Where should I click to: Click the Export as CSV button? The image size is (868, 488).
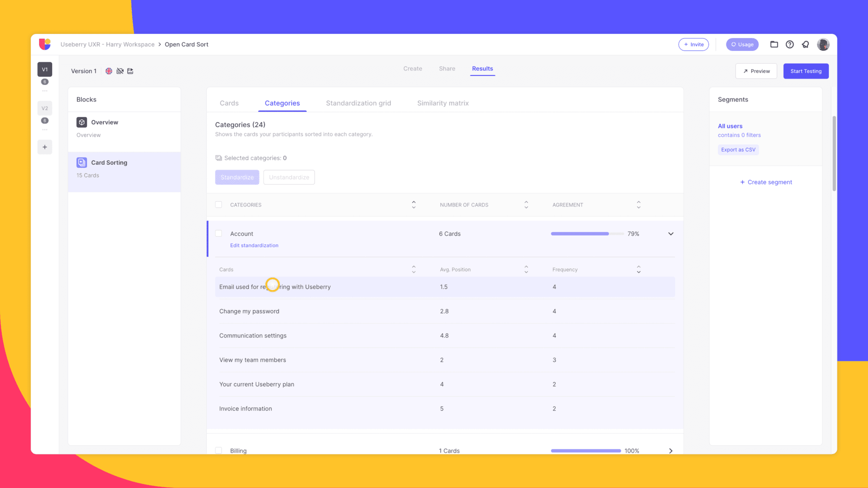point(738,150)
